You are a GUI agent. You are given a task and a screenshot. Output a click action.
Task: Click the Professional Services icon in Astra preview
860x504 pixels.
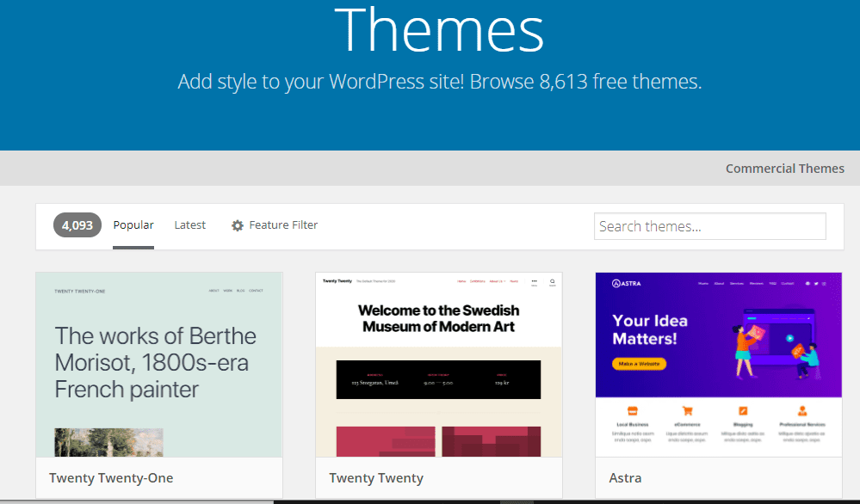click(x=802, y=411)
